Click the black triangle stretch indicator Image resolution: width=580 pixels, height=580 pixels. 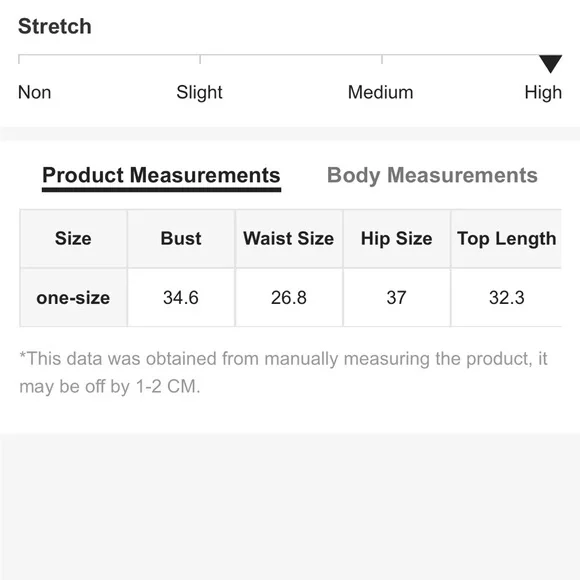[x=550, y=64]
